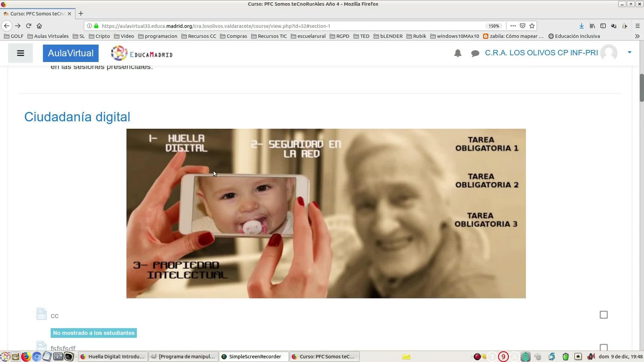
Task: Expand the user account dropdown arrow
Action: click(x=629, y=52)
